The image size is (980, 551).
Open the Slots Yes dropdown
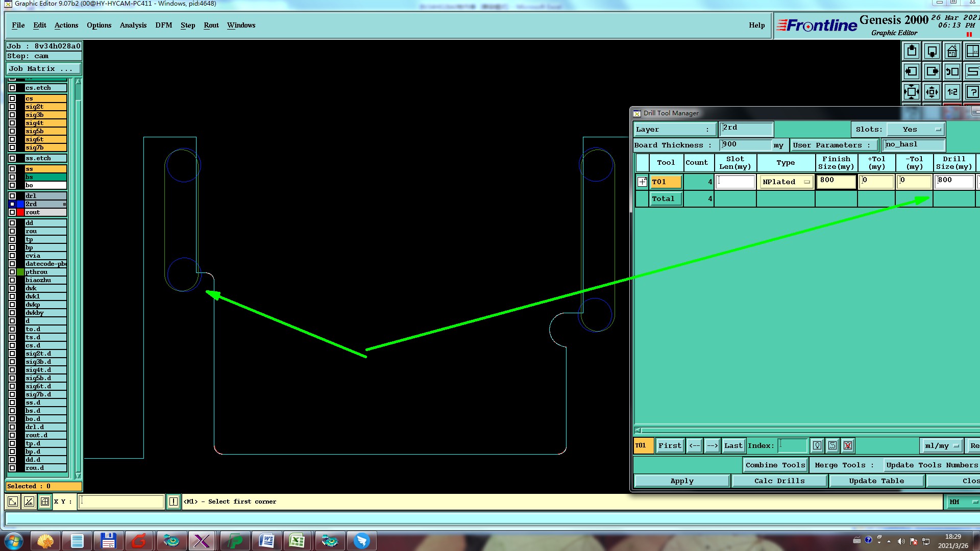coord(916,130)
